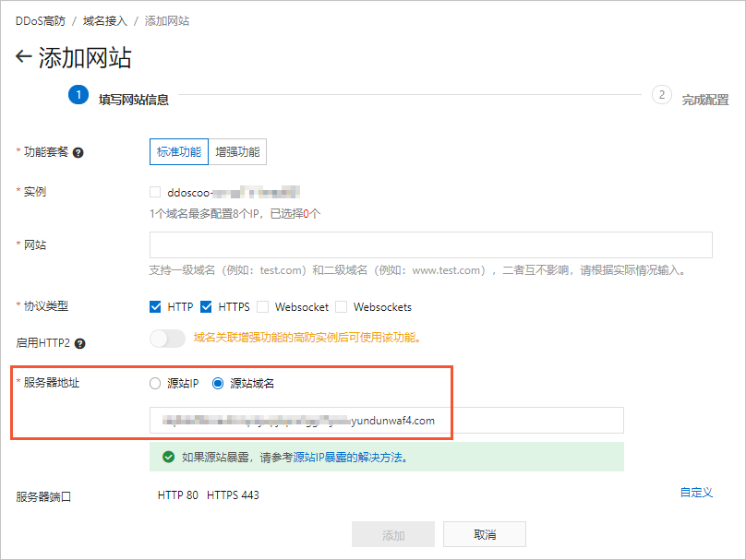
Task: Click the 协议类型 field label
Action: [x=46, y=306]
